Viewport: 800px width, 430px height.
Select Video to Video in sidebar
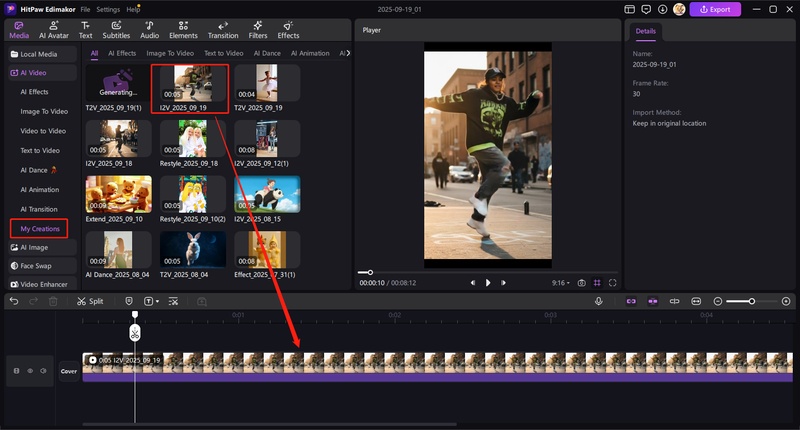[x=43, y=131]
